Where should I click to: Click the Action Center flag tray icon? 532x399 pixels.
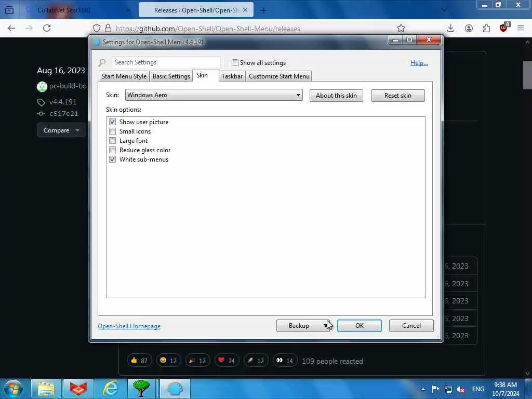click(436, 389)
